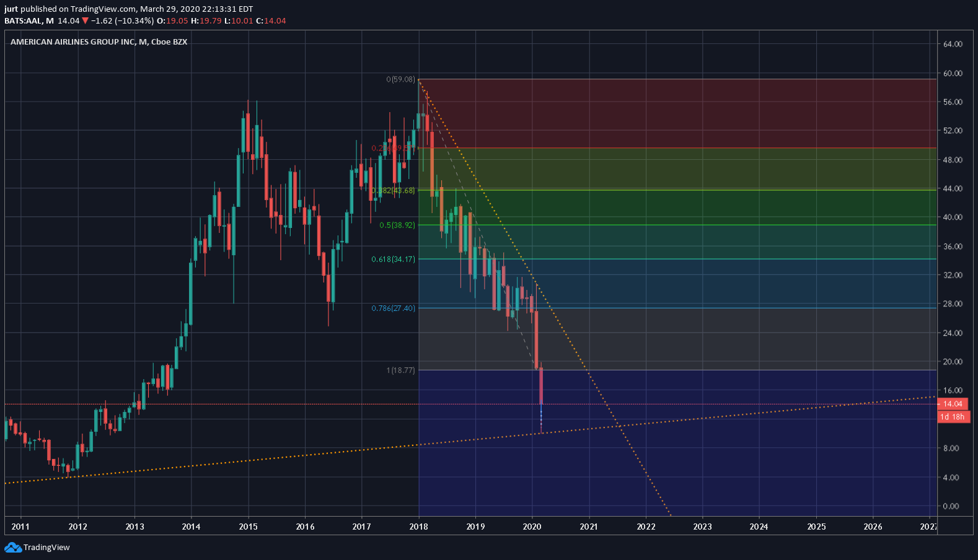Click the TradingView cloud logo icon

pyautogui.click(x=12, y=548)
